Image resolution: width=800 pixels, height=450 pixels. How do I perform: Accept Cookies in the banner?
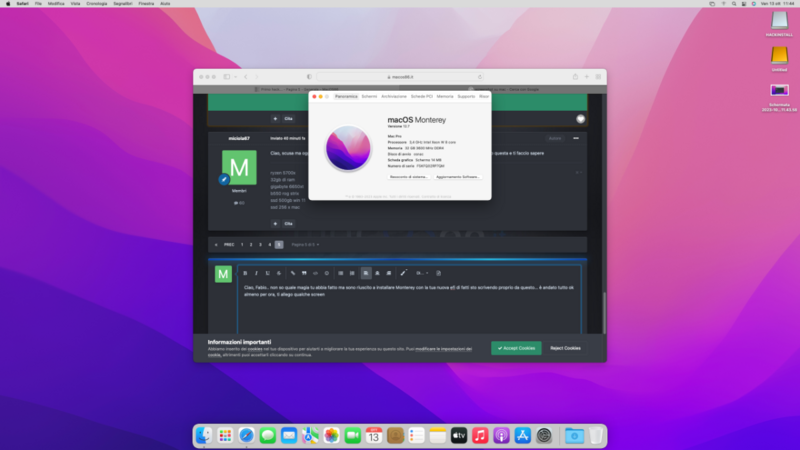(x=516, y=348)
